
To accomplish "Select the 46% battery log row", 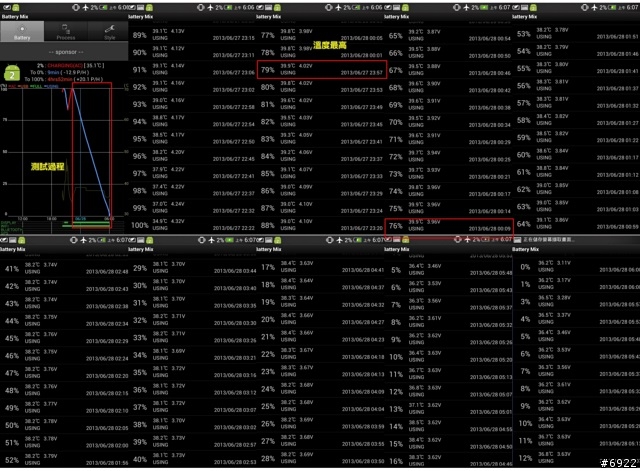I will pyautogui.click(x=64, y=355).
